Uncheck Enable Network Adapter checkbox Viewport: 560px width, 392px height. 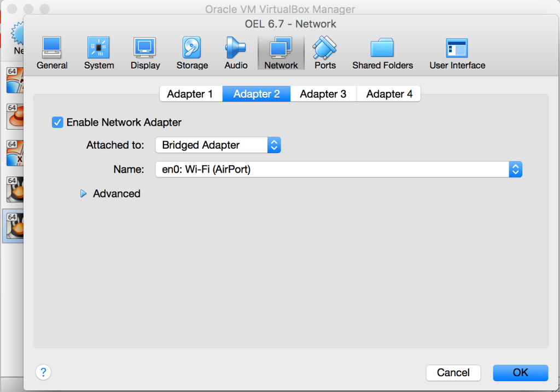click(x=57, y=122)
